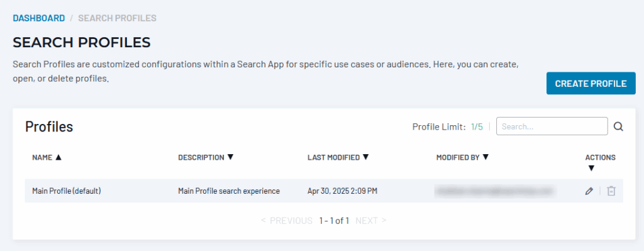Click the Modified By column header
This screenshot has height=251, width=644.
(458, 157)
